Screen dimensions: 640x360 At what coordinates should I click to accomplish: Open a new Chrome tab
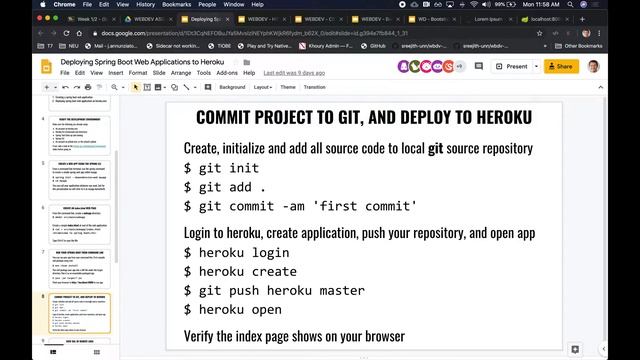tap(582, 19)
